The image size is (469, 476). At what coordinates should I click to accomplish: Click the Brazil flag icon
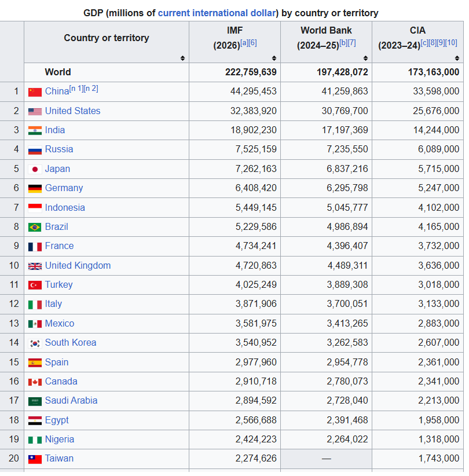pos(35,227)
